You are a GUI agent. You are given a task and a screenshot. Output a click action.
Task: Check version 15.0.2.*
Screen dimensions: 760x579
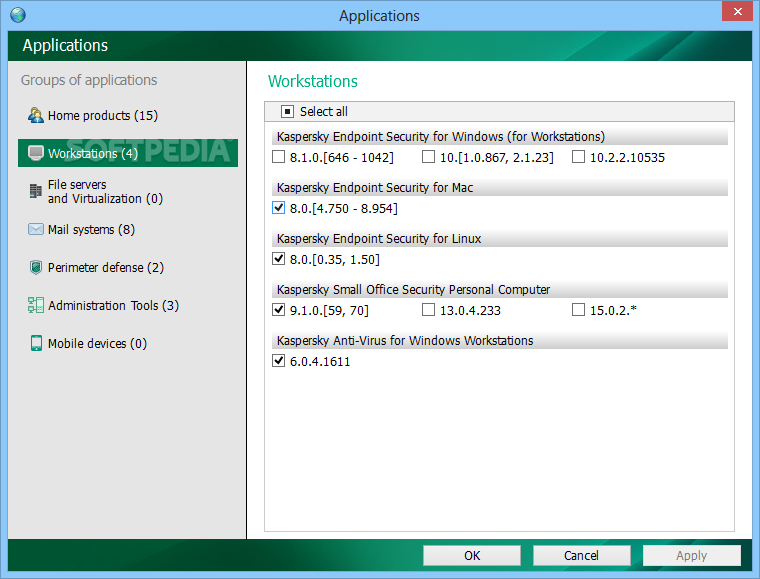click(578, 310)
